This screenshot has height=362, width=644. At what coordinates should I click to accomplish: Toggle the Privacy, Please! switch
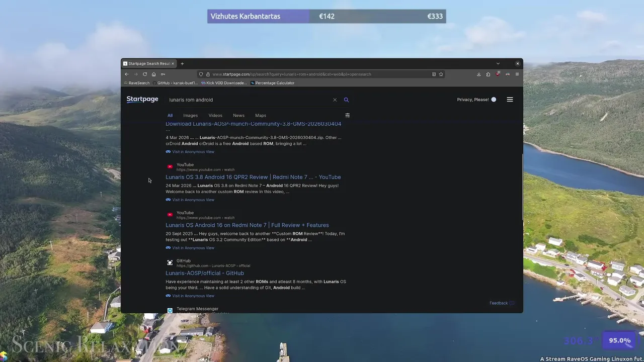point(494,100)
